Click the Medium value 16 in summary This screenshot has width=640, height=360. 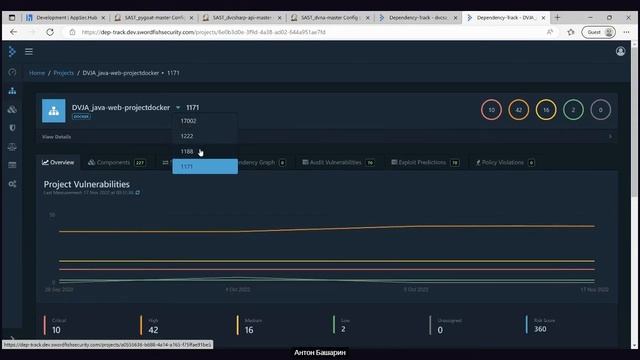click(249, 330)
